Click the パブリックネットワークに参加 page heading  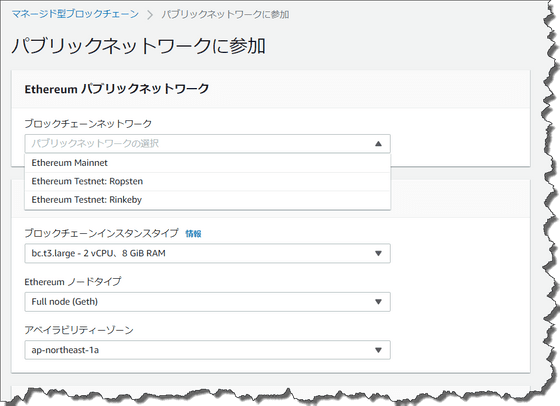[x=139, y=46]
